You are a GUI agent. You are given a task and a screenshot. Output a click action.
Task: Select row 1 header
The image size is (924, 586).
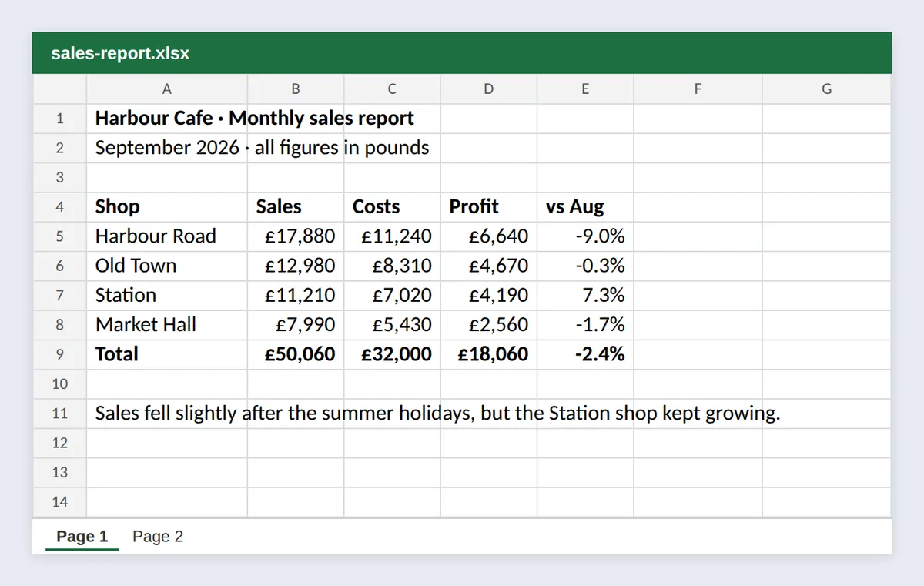click(60, 119)
